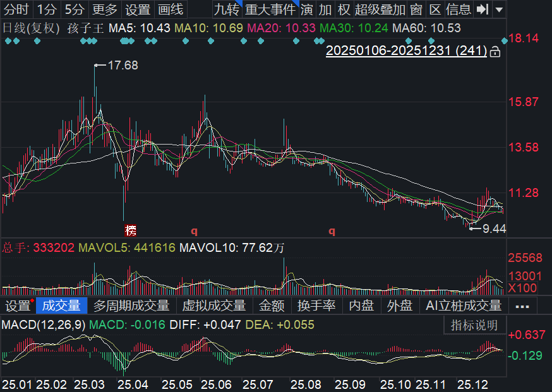Toggle the 九转 indicator overlay
Screen dimensions: 552x392
tap(225, 9)
